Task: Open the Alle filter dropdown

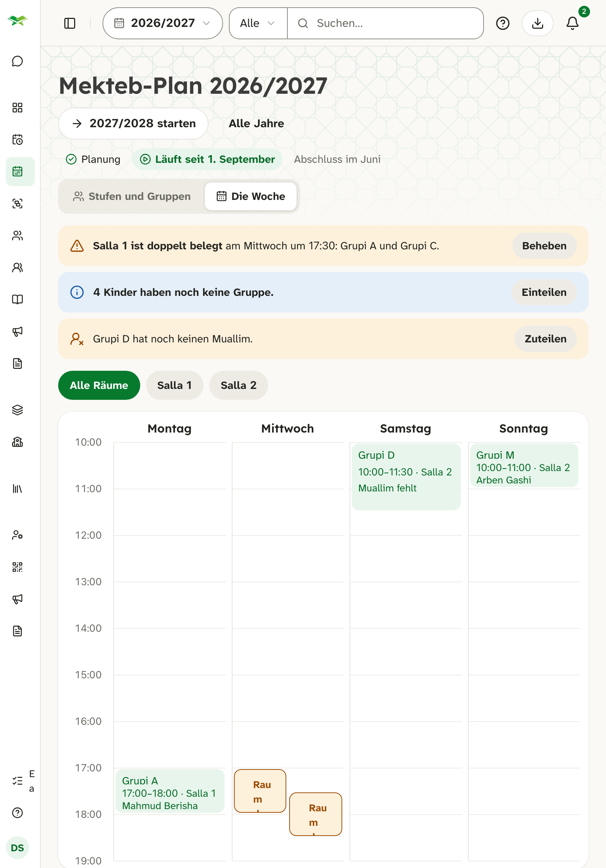Action: point(258,23)
